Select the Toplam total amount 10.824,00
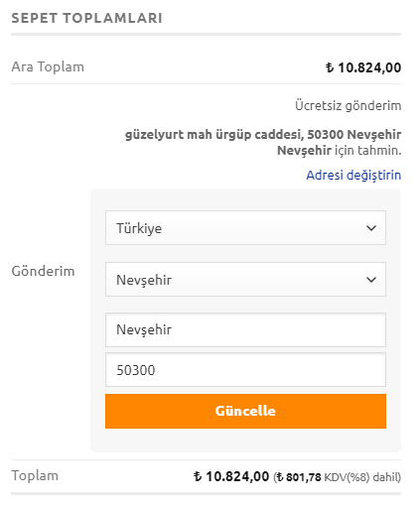 tap(237, 476)
